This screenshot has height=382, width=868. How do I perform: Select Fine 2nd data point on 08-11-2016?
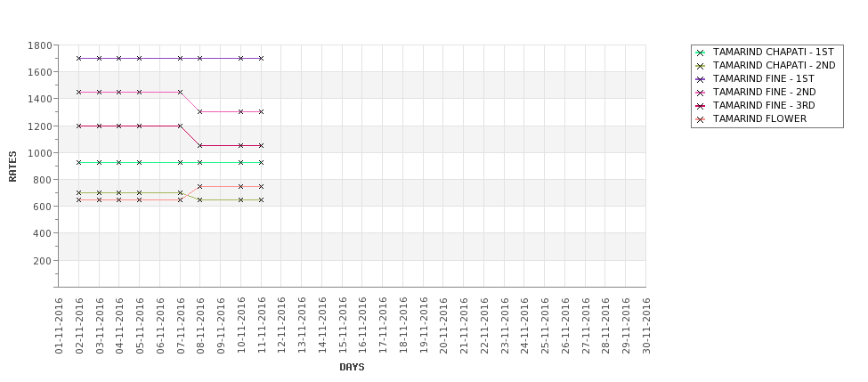click(199, 112)
